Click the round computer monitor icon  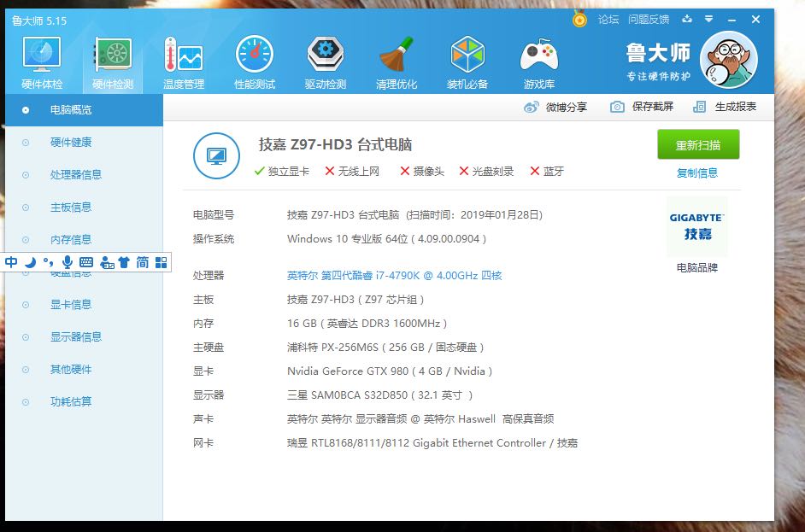pyautogui.click(x=216, y=155)
